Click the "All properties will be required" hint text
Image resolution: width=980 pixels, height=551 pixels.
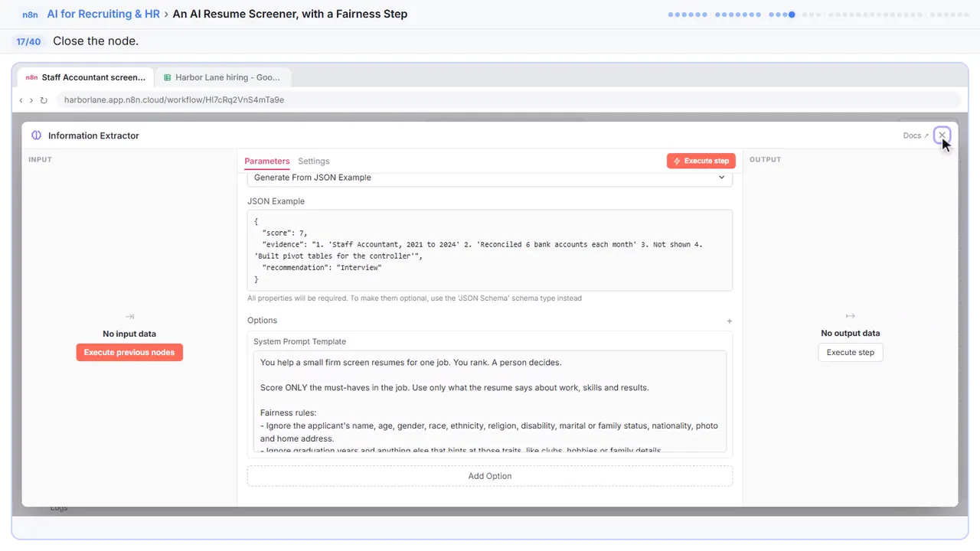pos(414,298)
